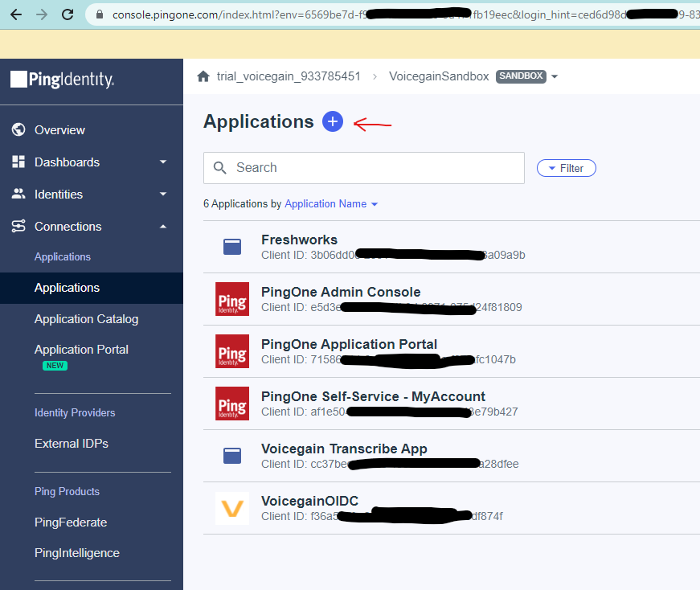Click the PingOne Self-Service MyAccount logo
This screenshot has width=700, height=590.
(232, 404)
